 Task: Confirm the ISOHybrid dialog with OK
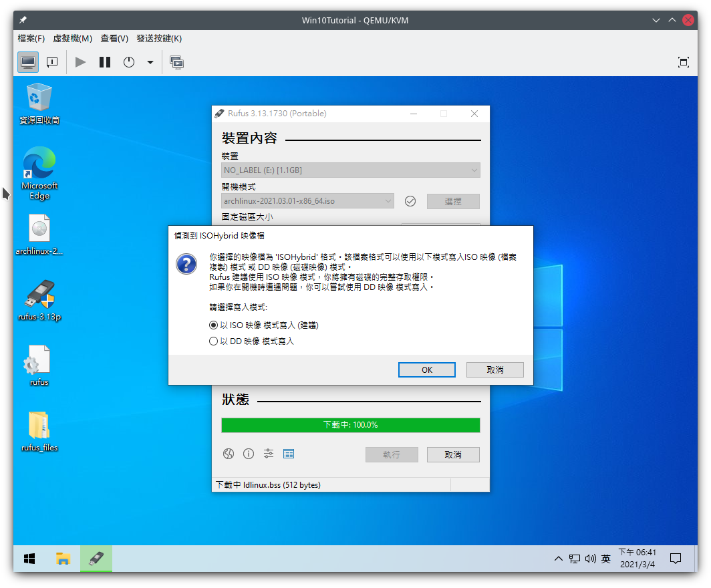click(427, 370)
